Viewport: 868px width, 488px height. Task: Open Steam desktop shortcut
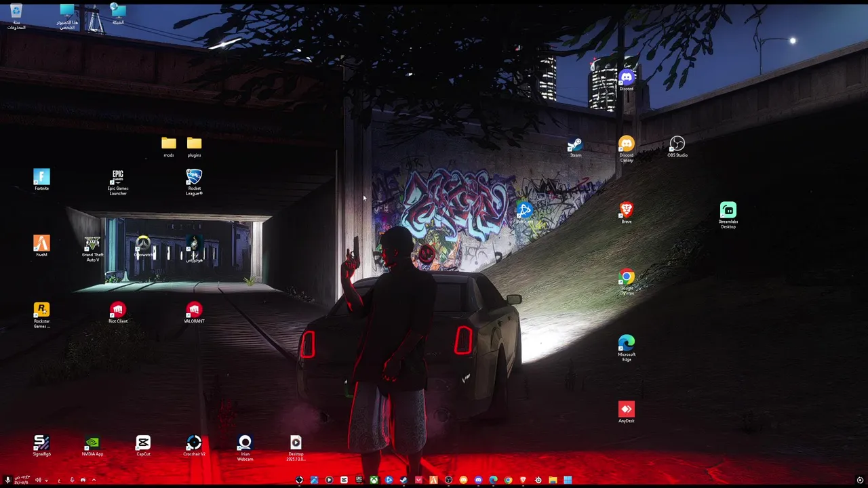[575, 146]
